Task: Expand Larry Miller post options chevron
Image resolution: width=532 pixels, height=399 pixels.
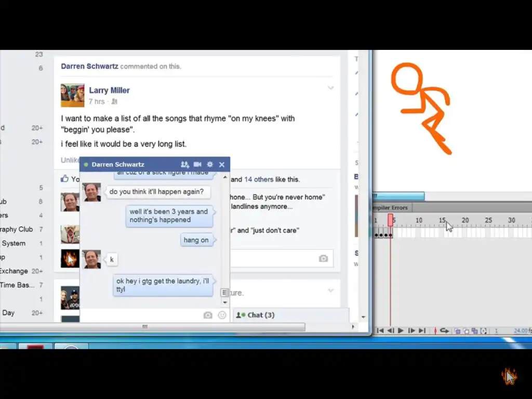Action: coord(330,88)
